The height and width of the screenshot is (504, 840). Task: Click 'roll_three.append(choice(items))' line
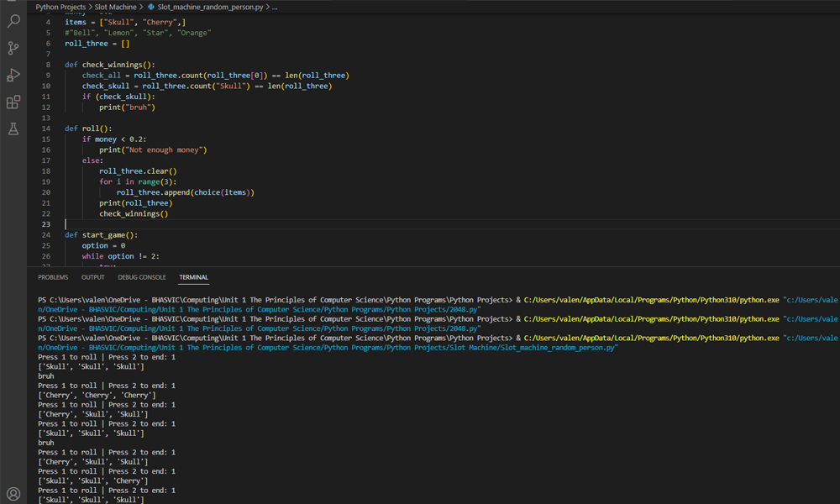pyautogui.click(x=186, y=192)
